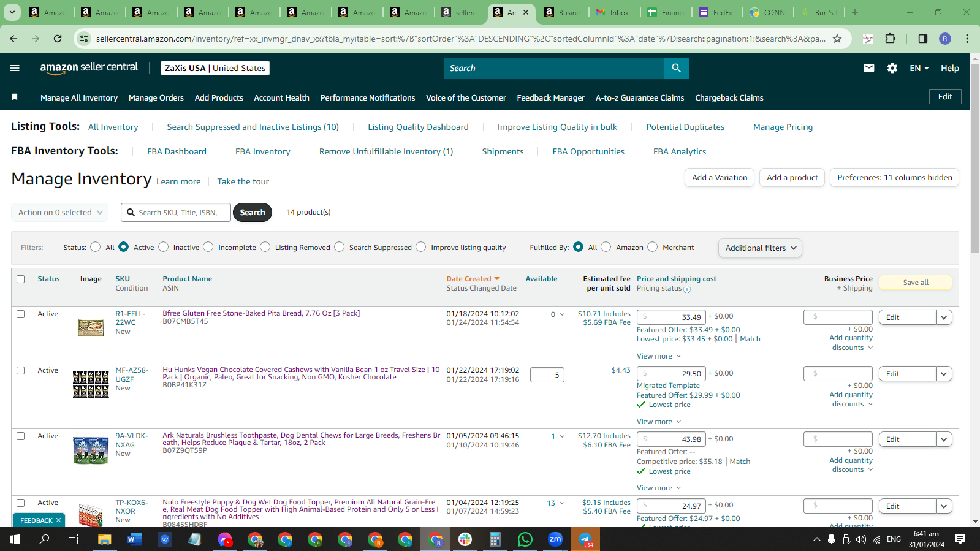Click the Amazon Seller Central logo

(89, 68)
